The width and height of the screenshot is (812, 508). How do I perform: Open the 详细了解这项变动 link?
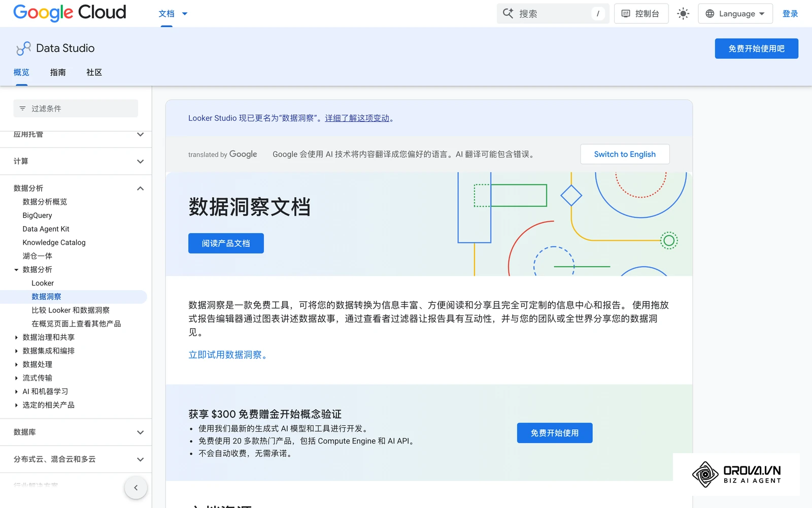tap(357, 118)
